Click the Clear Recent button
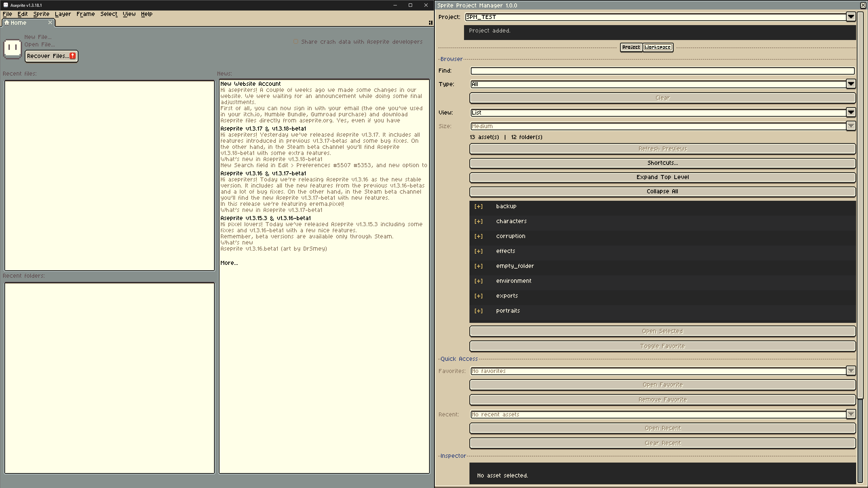 tap(662, 443)
